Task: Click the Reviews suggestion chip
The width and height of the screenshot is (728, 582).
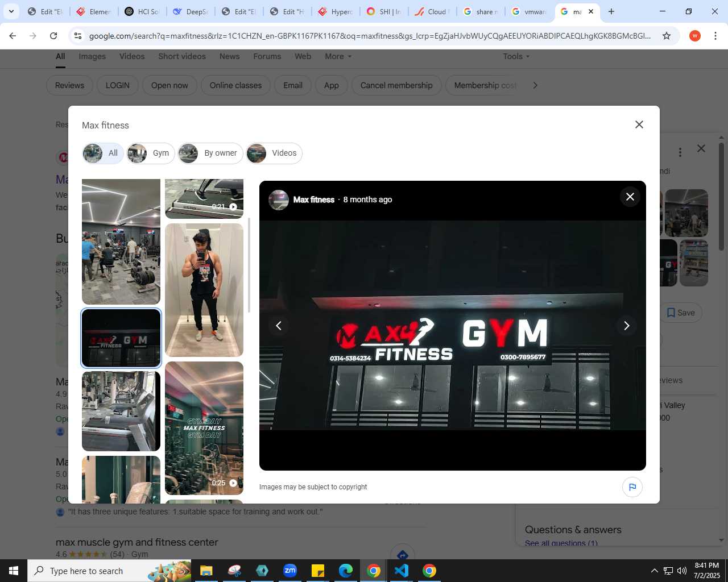Action: click(69, 85)
